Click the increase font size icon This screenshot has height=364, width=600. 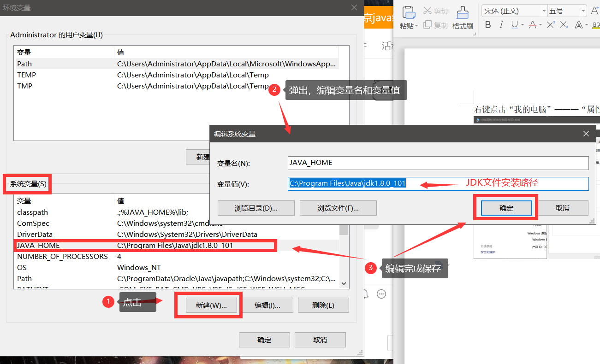pyautogui.click(x=595, y=9)
